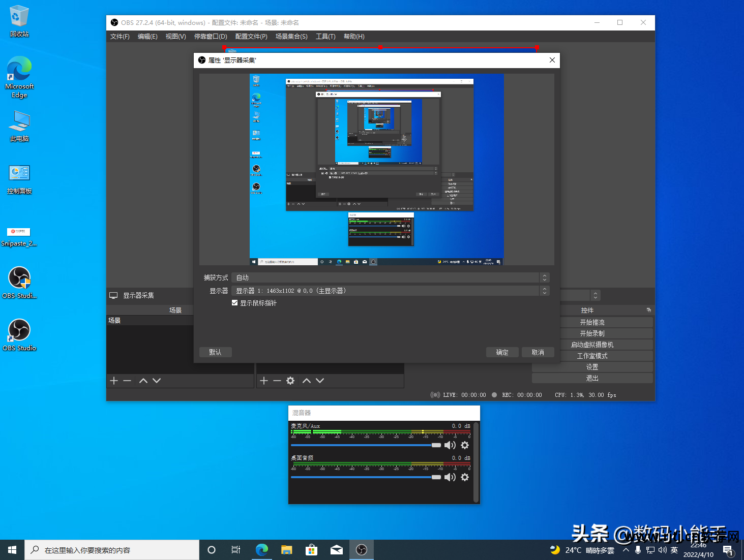Open the Windows Start menu

coord(12,550)
